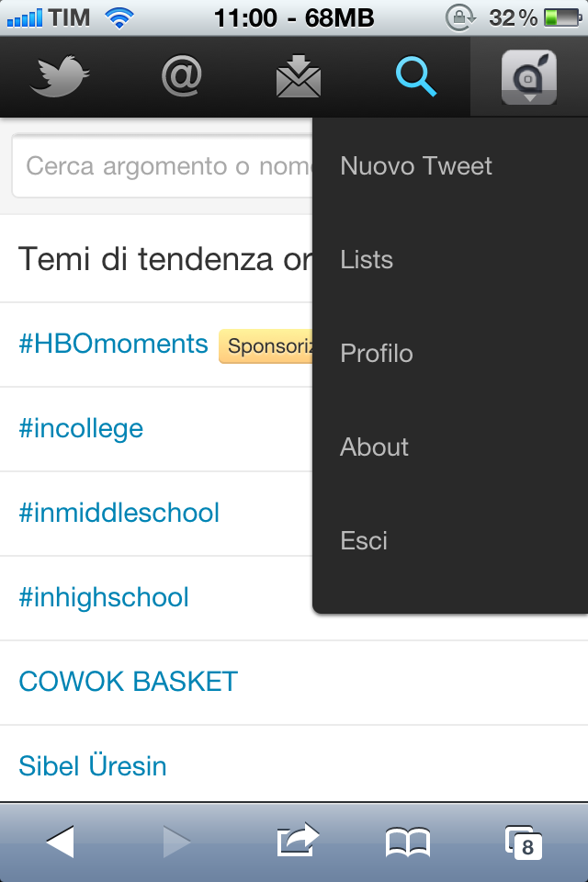
Task: Tap Esci to sign out
Action: [x=364, y=541]
